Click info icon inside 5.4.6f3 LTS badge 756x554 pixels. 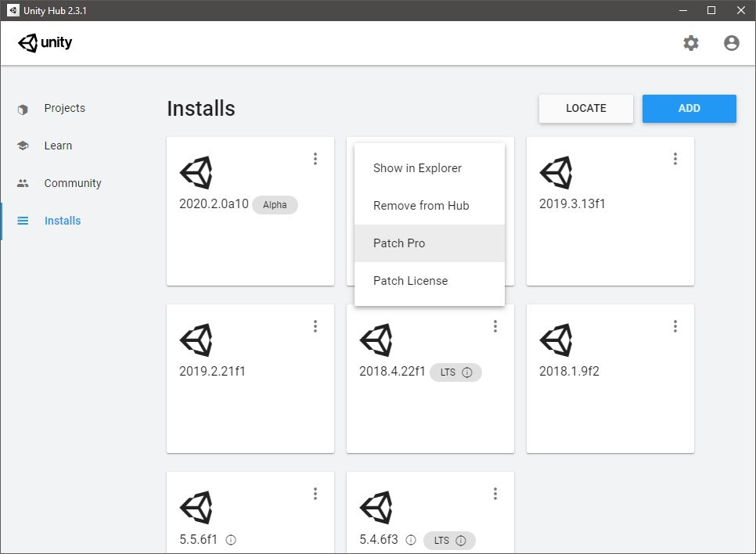click(x=461, y=541)
